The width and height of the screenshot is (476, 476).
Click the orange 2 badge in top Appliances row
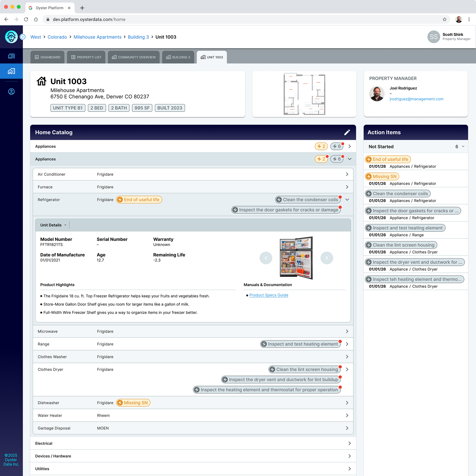point(321,146)
